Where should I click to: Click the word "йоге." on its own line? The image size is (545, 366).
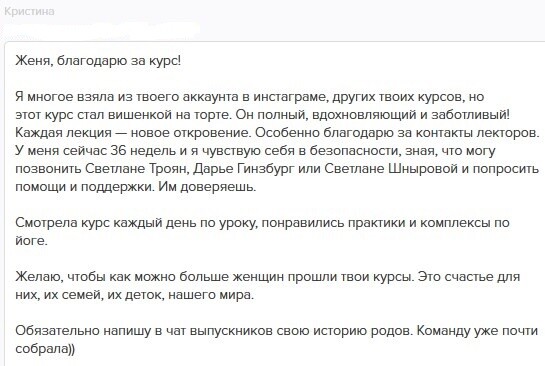[32, 241]
